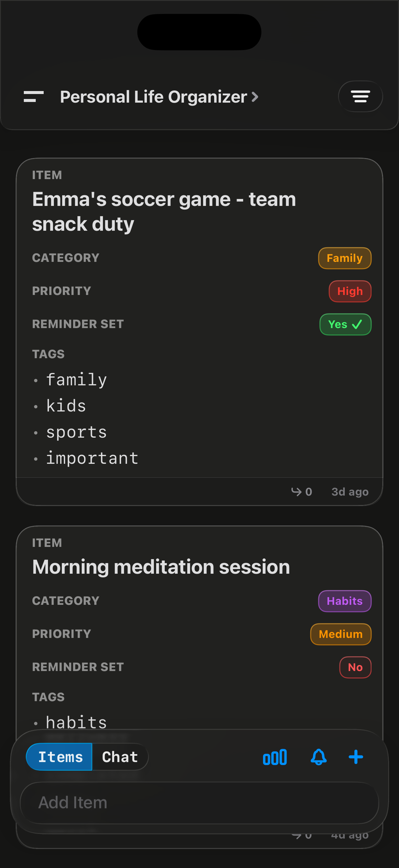Focus the Add Item input field
399x868 pixels.
199,803
